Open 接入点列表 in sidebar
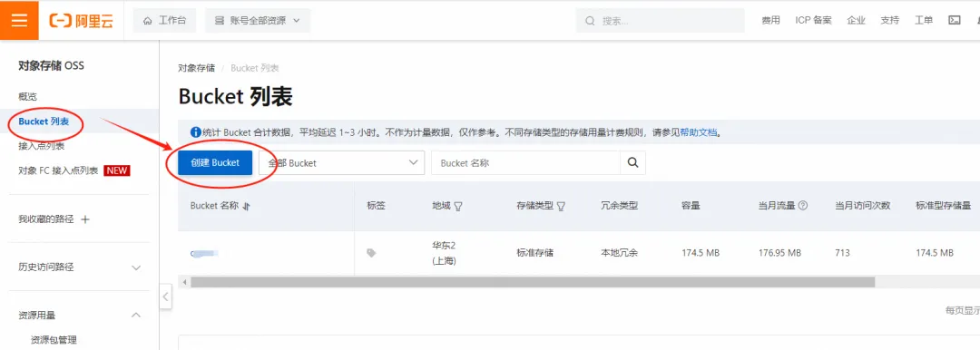Screen dimensions: 980x350 [x=41, y=146]
